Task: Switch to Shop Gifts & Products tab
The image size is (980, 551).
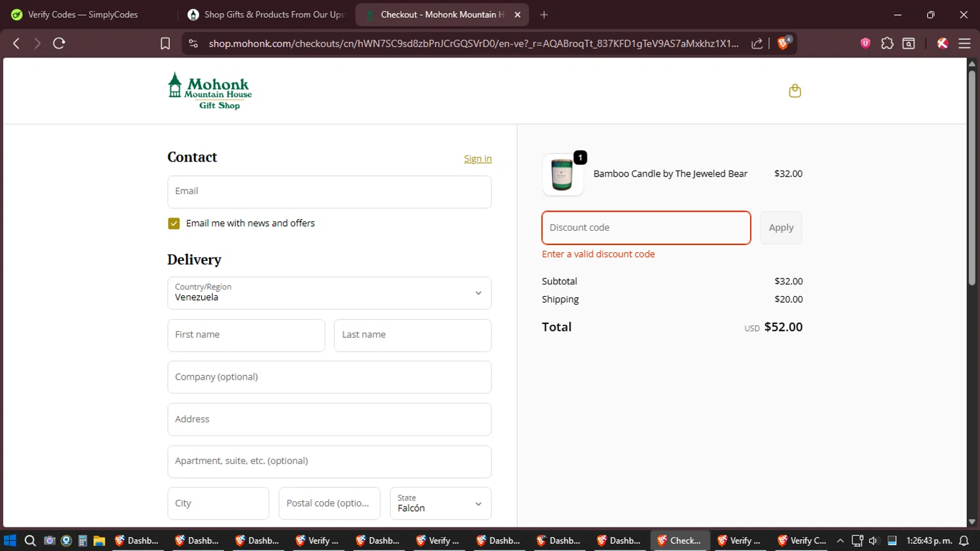Action: [x=266, y=14]
